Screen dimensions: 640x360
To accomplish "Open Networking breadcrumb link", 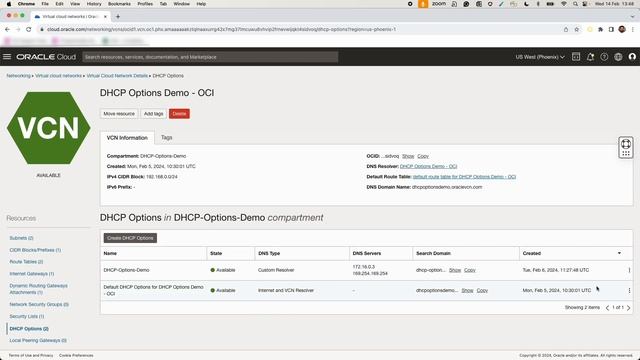I will point(18,76).
